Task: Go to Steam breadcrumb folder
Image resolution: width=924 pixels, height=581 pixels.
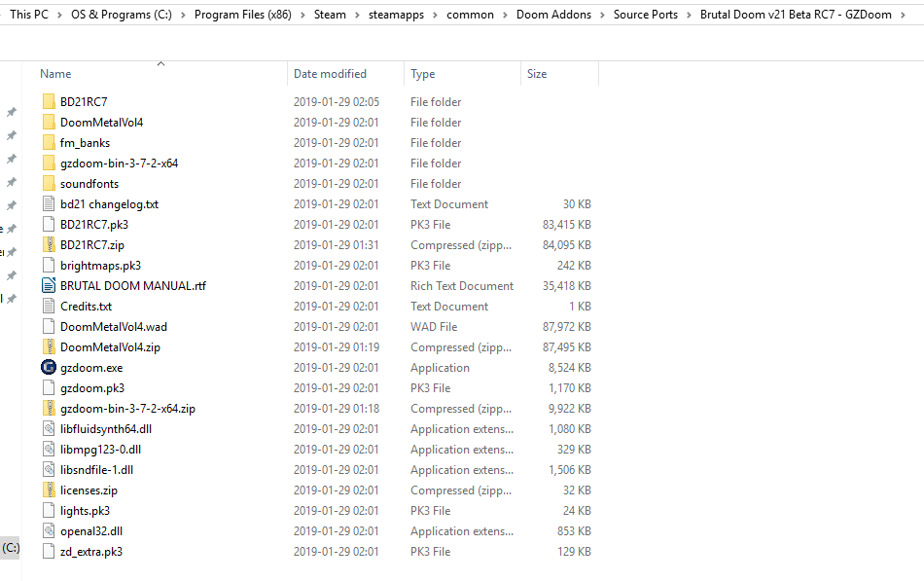Action: point(330,15)
